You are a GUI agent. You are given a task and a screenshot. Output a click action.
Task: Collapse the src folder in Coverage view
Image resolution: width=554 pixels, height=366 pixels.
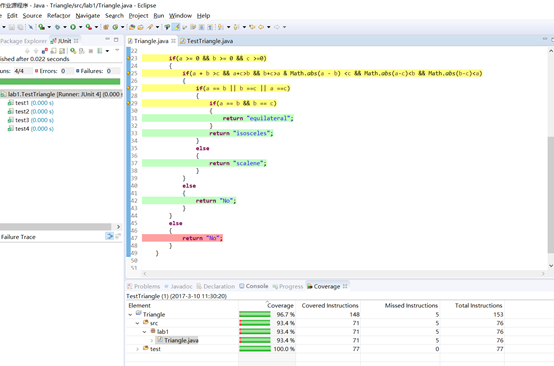tap(137, 323)
